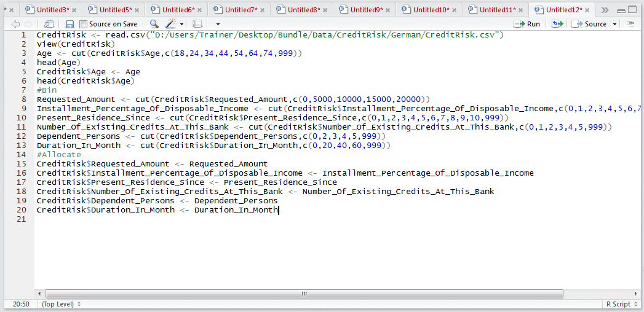The width and height of the screenshot is (644, 312).
Task: Click the Source button
Action: [x=590, y=24]
